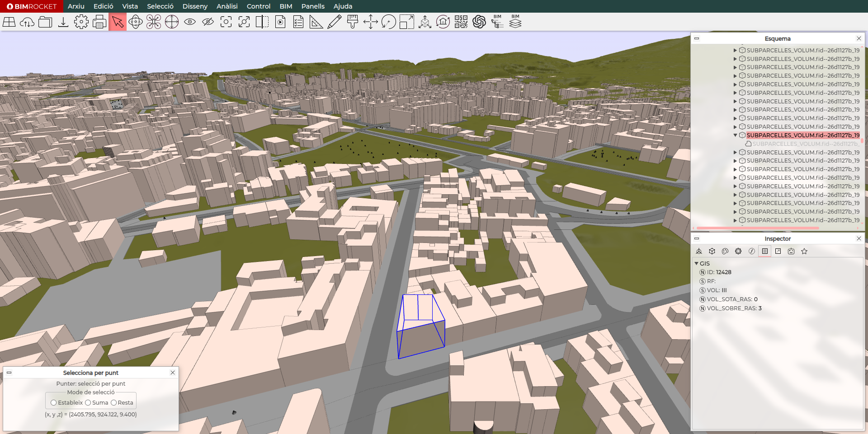Collapse the highlighted SUBPARCELLES_VOLUM tree node
The image size is (868, 434).
tap(735, 135)
